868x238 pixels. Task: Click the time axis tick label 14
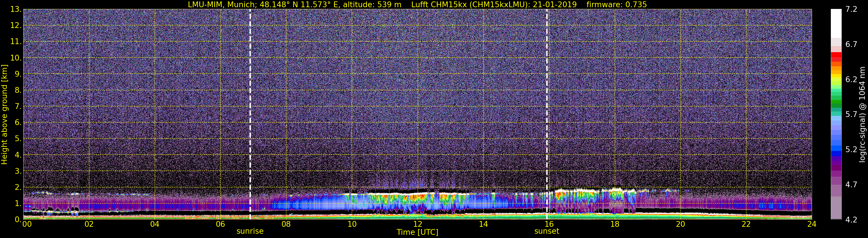point(483,224)
